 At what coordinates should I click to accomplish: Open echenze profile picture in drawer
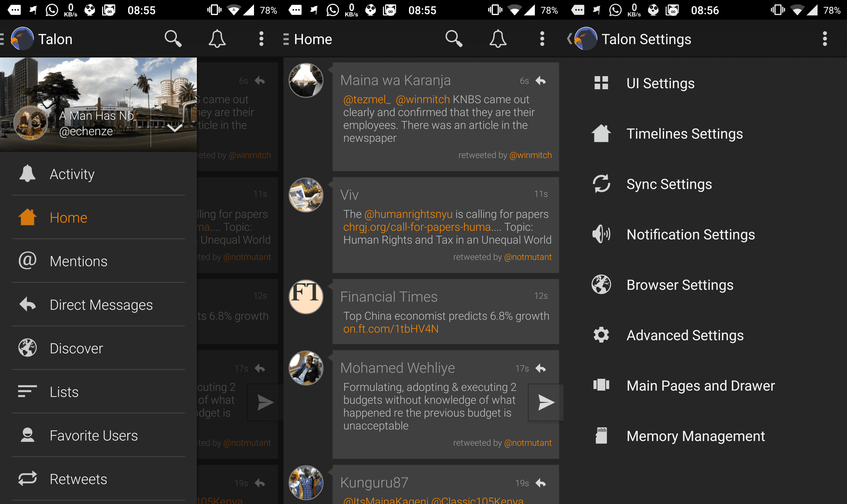30,123
